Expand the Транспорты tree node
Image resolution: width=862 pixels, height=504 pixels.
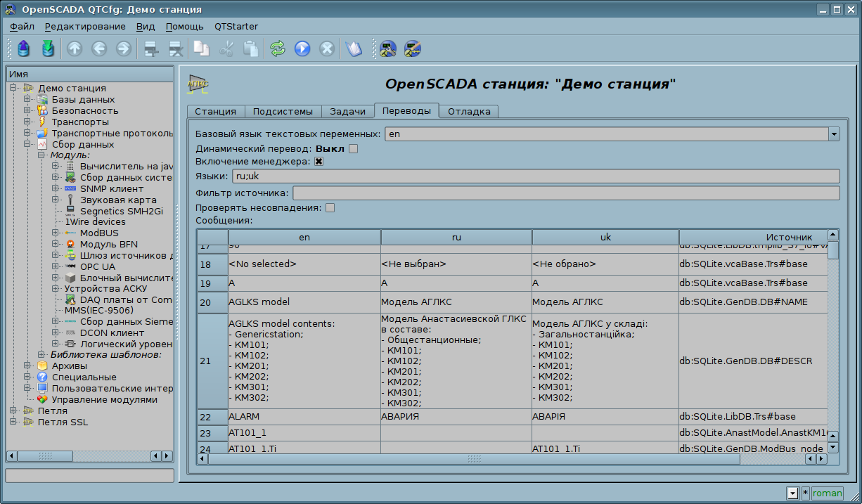point(27,122)
